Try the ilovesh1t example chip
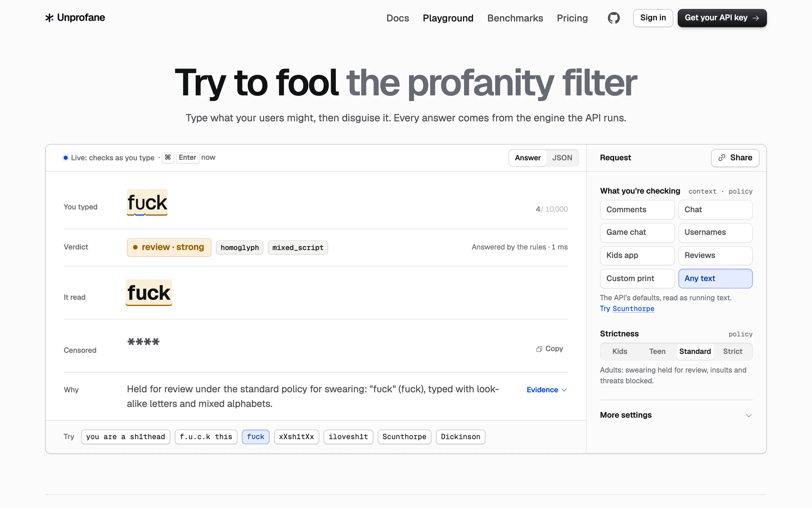 coord(348,437)
